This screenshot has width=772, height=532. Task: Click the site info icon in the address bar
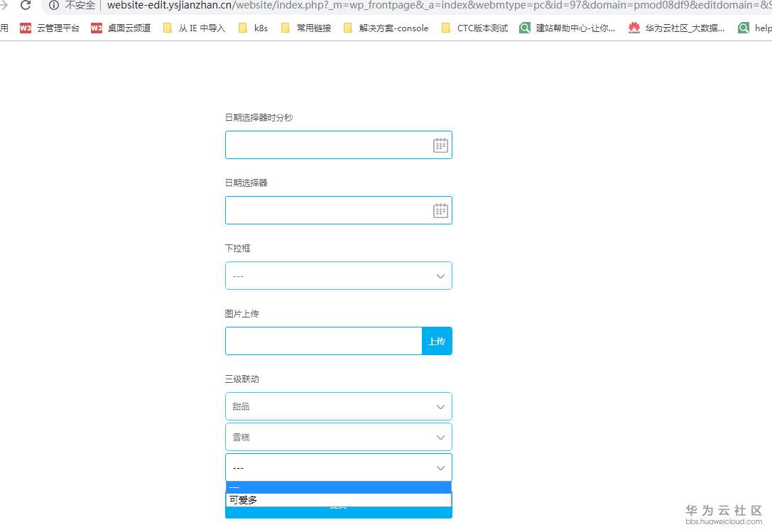pos(54,6)
